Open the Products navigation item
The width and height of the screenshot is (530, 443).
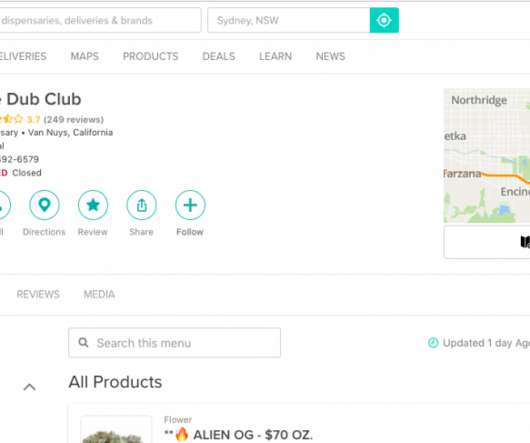(x=150, y=56)
